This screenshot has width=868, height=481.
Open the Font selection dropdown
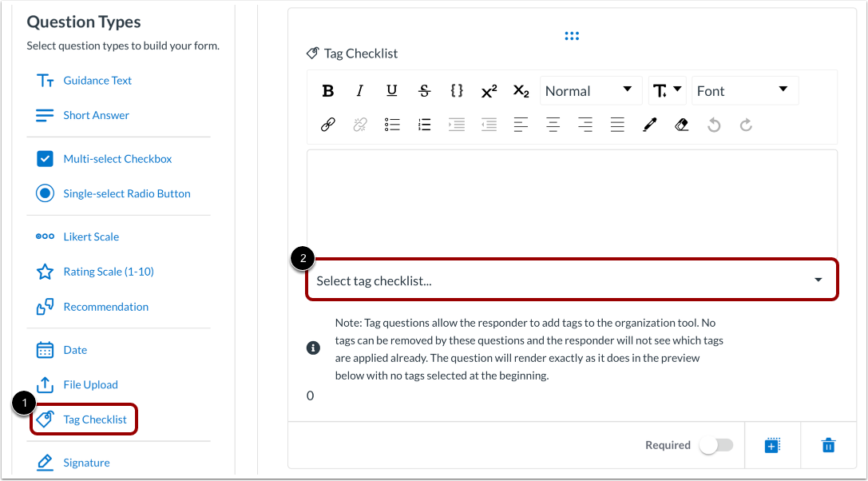coord(744,90)
